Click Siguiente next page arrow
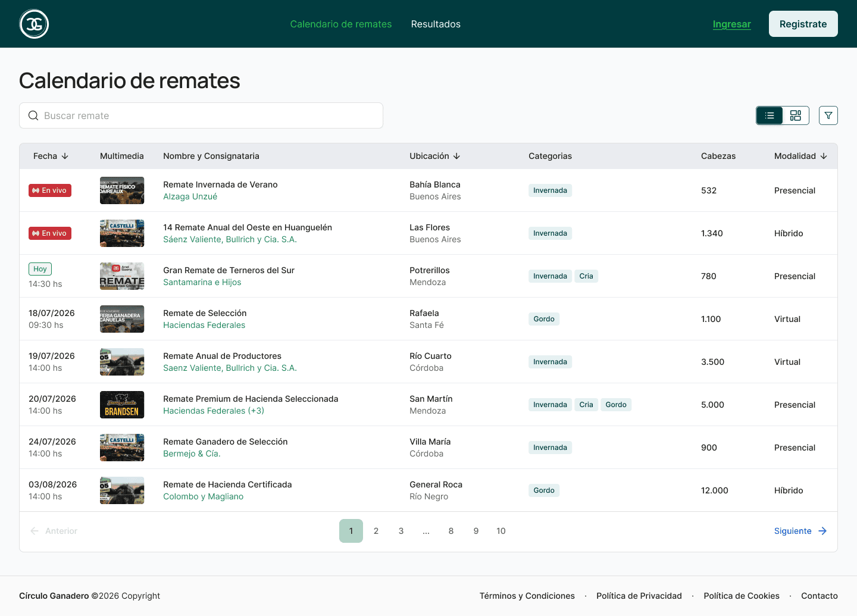The height and width of the screenshot is (616, 857). (x=800, y=531)
